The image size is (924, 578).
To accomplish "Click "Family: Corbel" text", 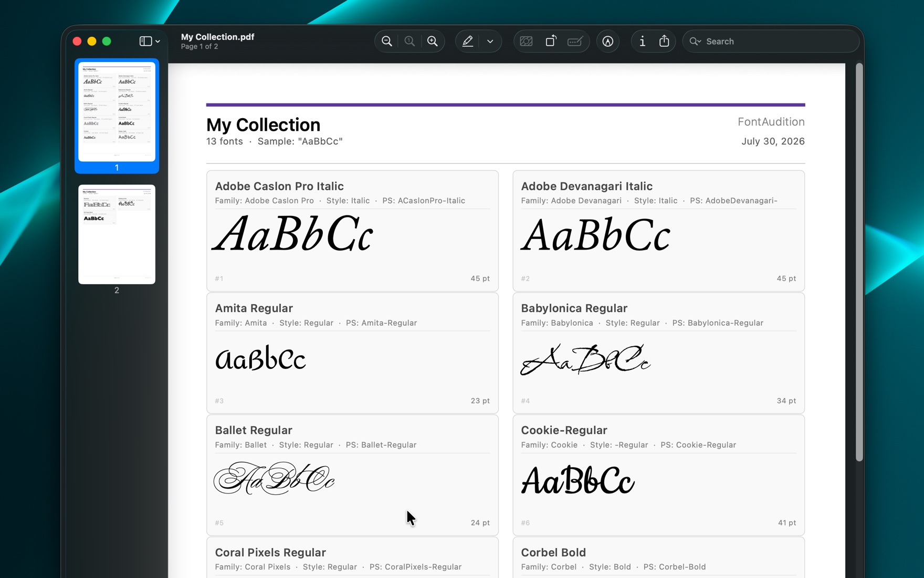I will (548, 566).
